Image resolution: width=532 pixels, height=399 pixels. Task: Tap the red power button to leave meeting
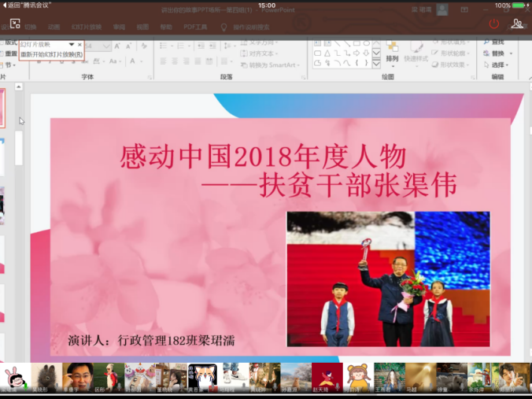tap(493, 24)
